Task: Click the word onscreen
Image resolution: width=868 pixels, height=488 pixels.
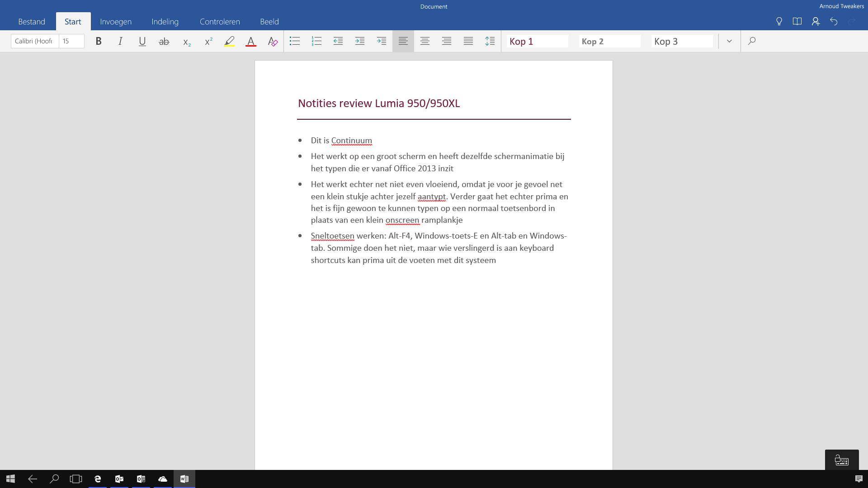Action: click(x=402, y=220)
